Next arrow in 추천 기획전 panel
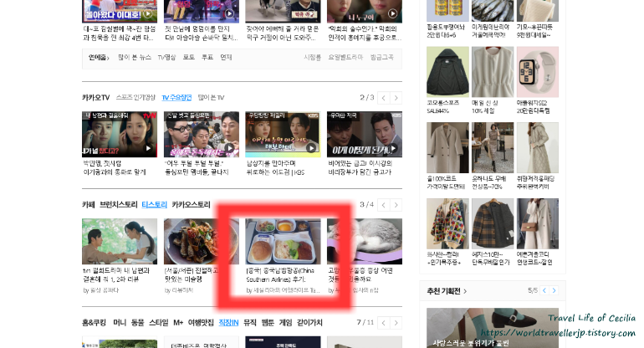This screenshot has width=644, height=348. coord(554,290)
